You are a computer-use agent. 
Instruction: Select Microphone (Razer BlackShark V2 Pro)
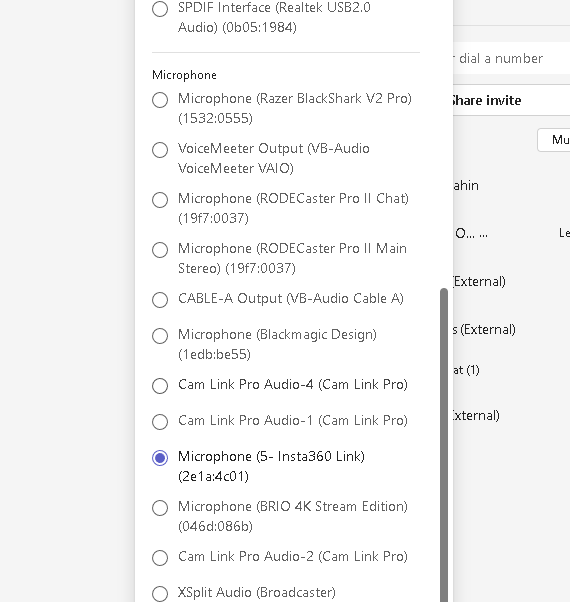coord(160,100)
